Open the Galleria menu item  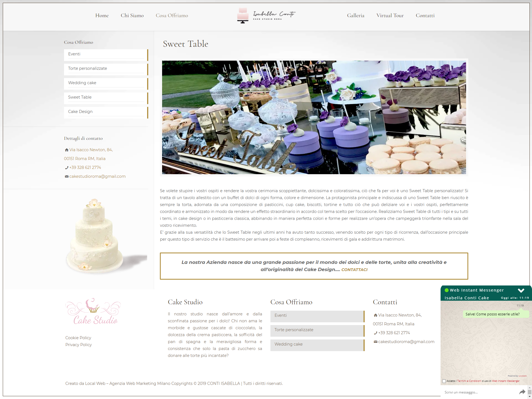point(355,16)
